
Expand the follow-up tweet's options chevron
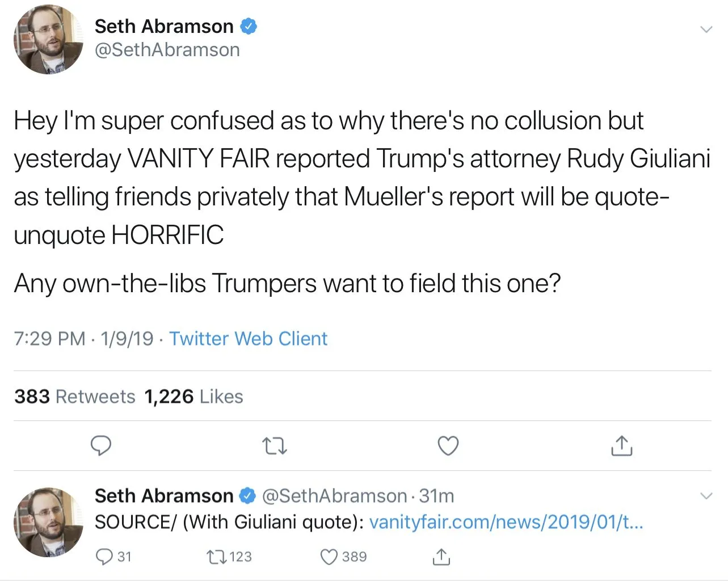pos(706,496)
